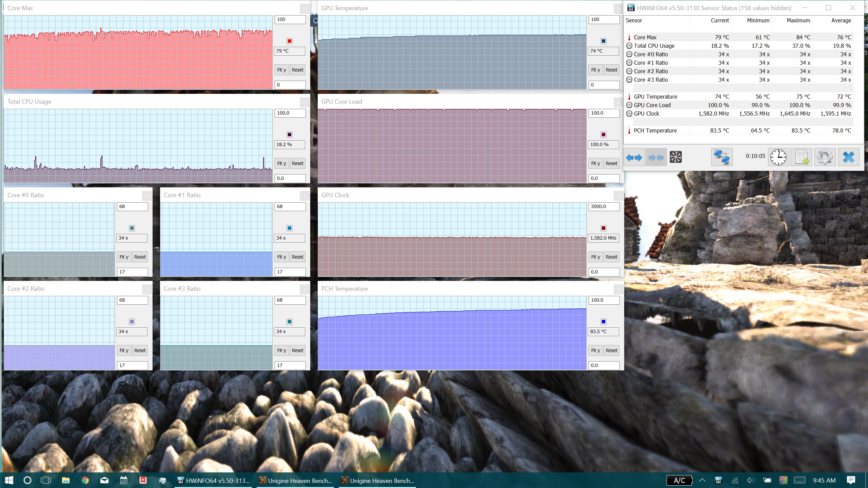868x488 pixels.
Task: Click the GPU Temperature thermometer icon in the list
Action: click(x=629, y=97)
